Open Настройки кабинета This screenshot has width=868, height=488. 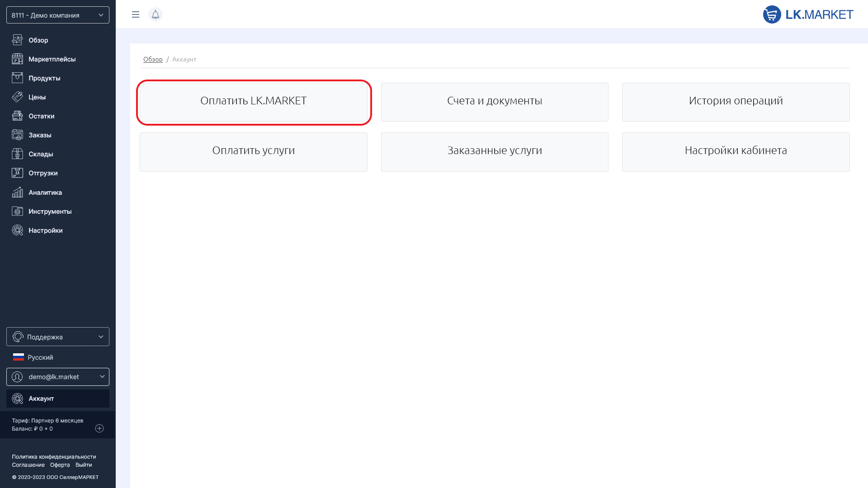[736, 152]
